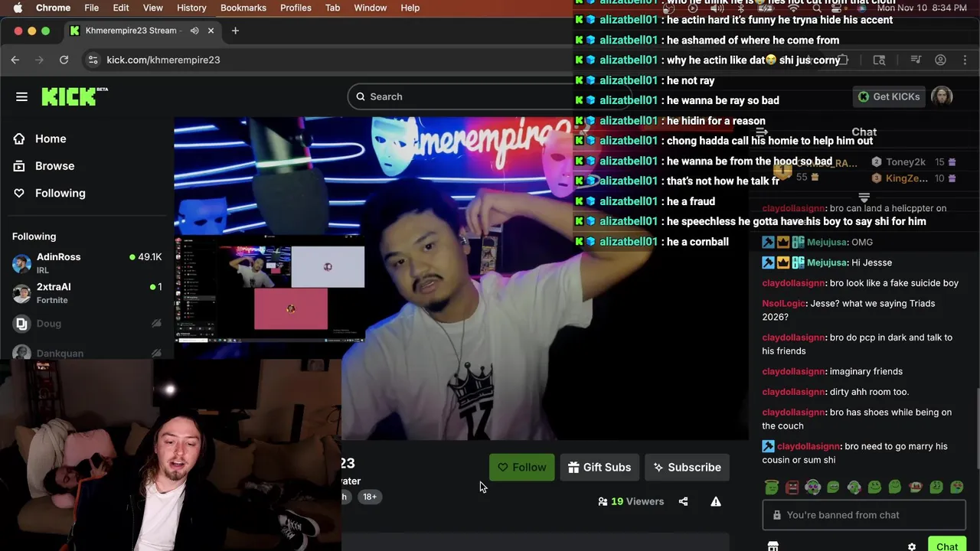Reload the page with the refresh icon
The height and width of the screenshot is (551, 980).
[64, 60]
